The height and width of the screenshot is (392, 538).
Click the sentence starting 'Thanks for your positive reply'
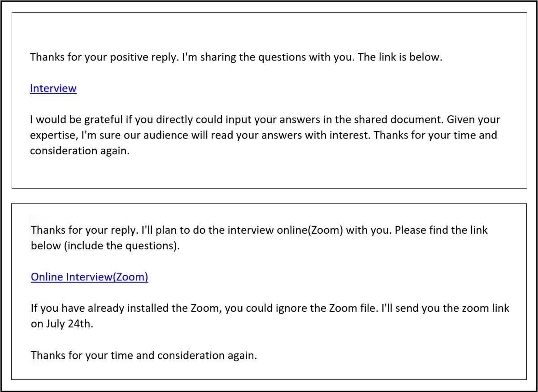pos(104,57)
